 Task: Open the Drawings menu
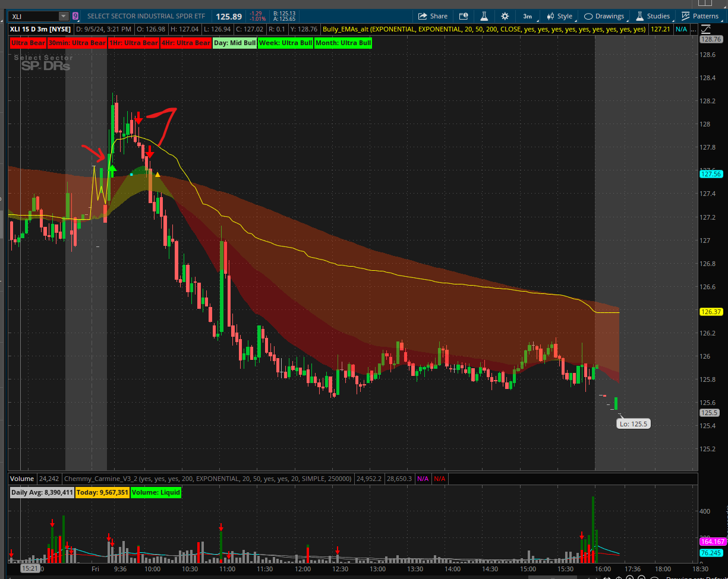[x=604, y=17]
